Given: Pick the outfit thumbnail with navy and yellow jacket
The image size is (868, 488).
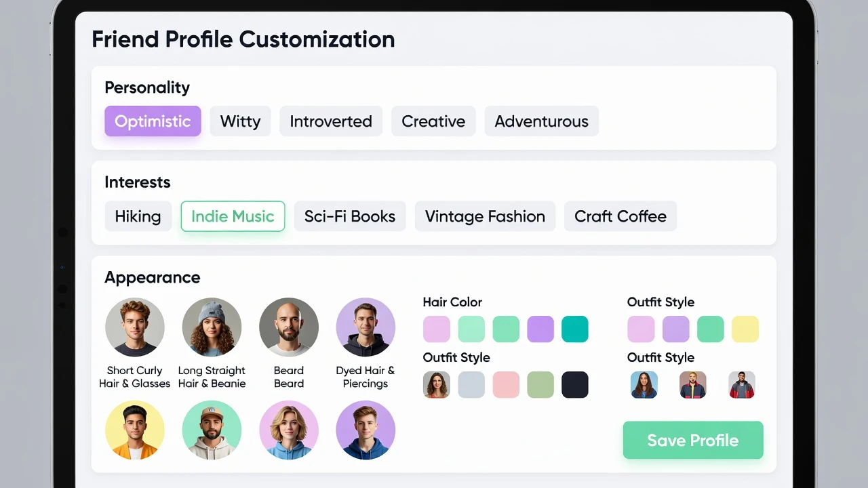Looking at the screenshot, I should tap(693, 384).
